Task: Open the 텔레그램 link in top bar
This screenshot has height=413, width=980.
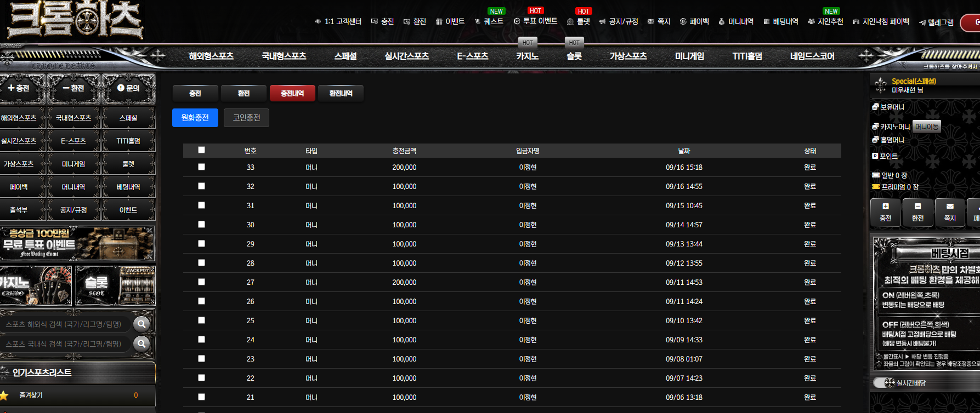Action: 936,22
